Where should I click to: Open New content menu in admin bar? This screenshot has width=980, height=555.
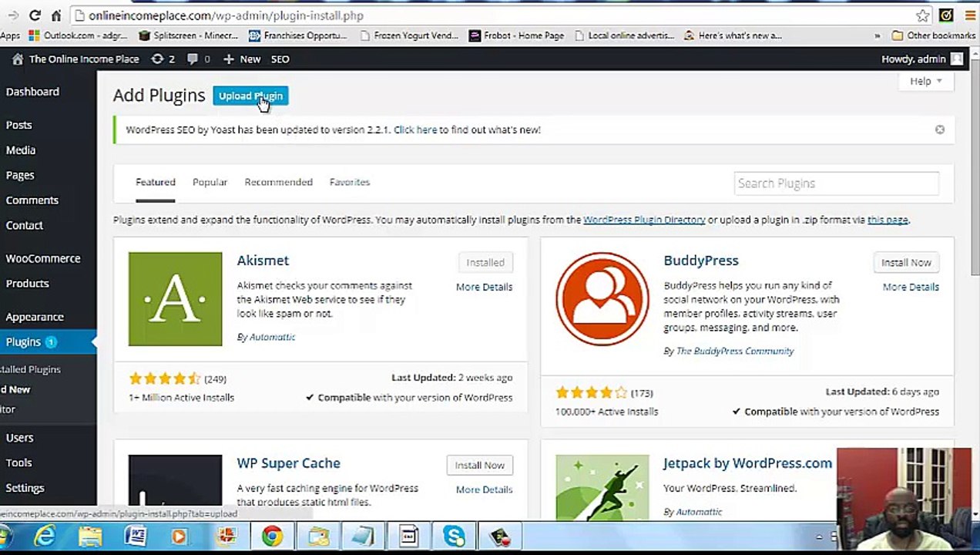click(242, 59)
